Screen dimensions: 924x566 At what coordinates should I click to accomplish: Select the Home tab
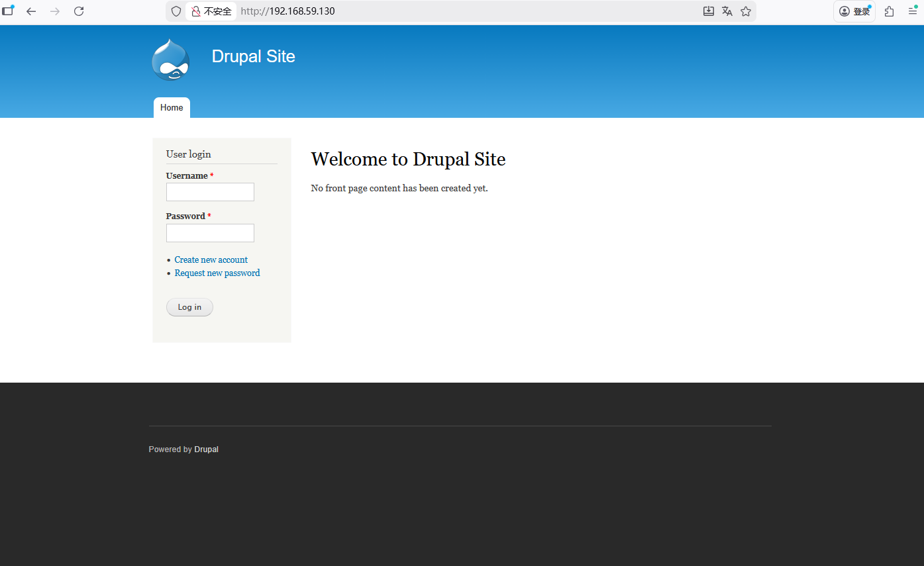click(x=172, y=108)
